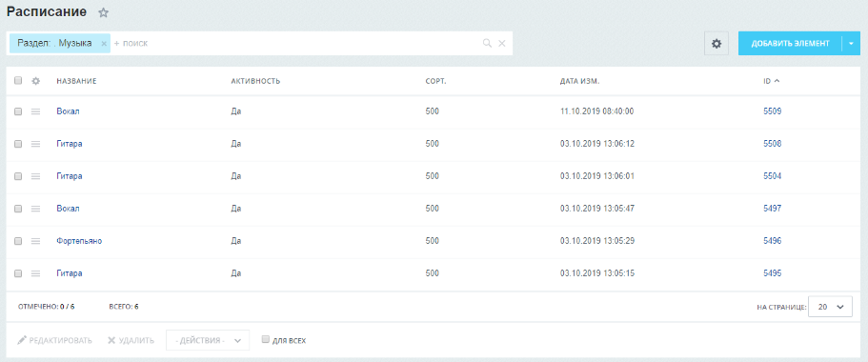Clear the search field with X icon
868x362 pixels.
(x=502, y=43)
